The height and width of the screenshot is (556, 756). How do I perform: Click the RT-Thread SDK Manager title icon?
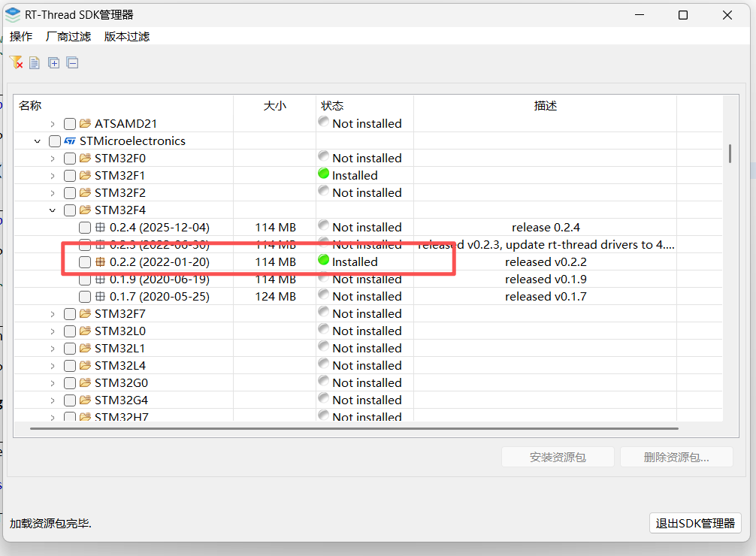tap(13, 15)
